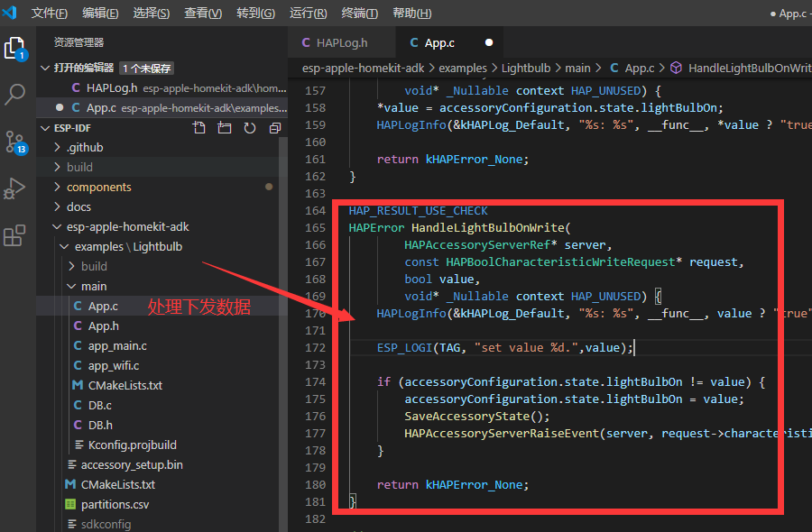
Task: Place cursor on ESP_LOGI code line
Action: tap(505, 347)
